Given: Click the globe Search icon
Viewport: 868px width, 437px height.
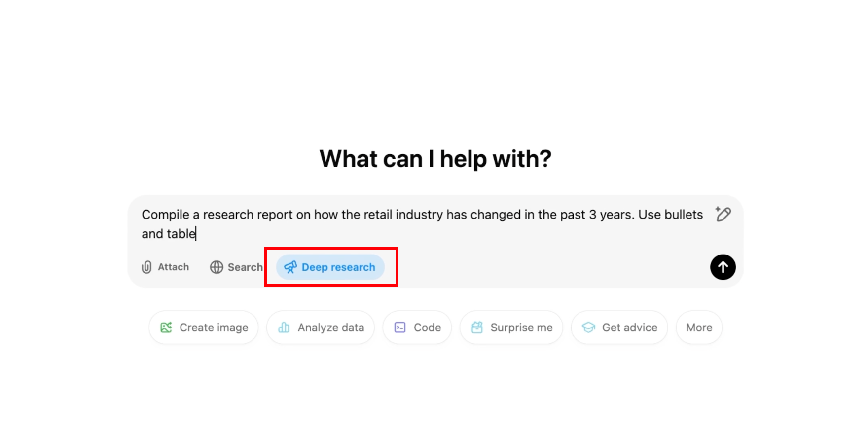Looking at the screenshot, I should pyautogui.click(x=217, y=267).
